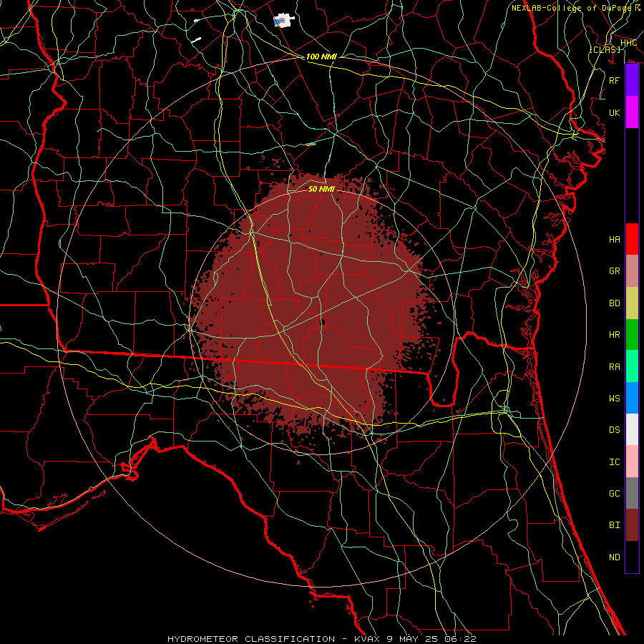This screenshot has height=644, width=644.
Task: Click the GC gray legend swatch
Action: (x=632, y=493)
